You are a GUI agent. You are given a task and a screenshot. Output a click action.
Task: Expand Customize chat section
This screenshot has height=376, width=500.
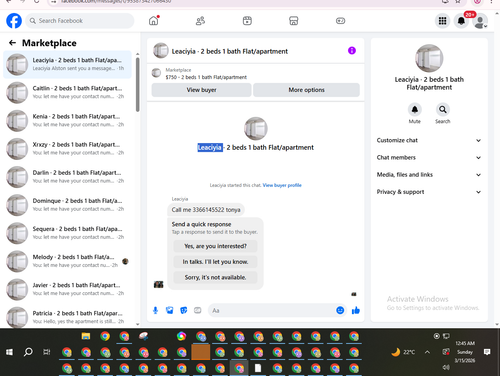(x=429, y=140)
